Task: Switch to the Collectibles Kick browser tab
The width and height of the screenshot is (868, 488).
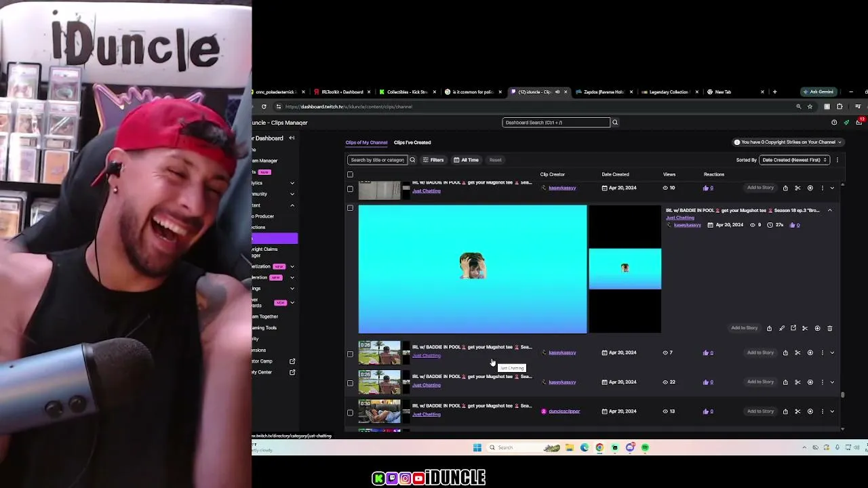Action: click(x=407, y=91)
